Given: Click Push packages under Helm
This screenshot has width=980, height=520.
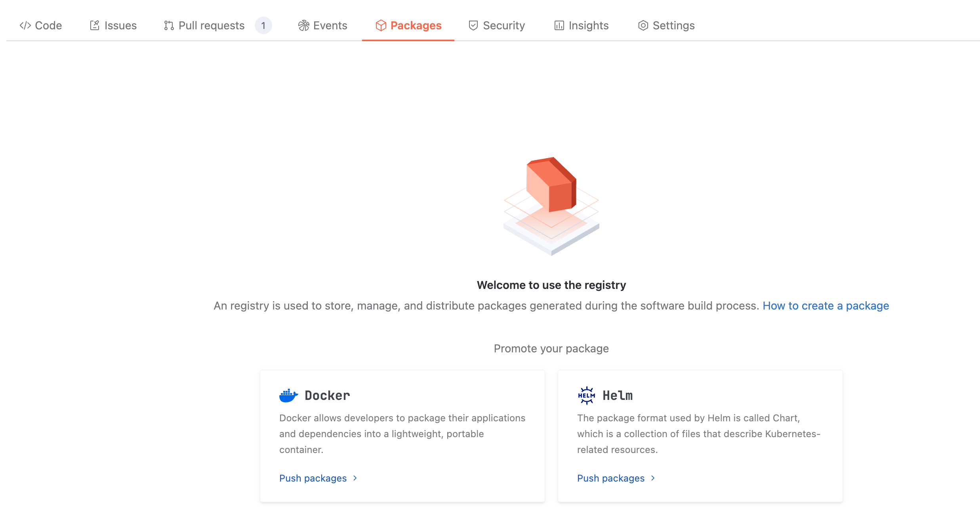Looking at the screenshot, I should [x=611, y=478].
